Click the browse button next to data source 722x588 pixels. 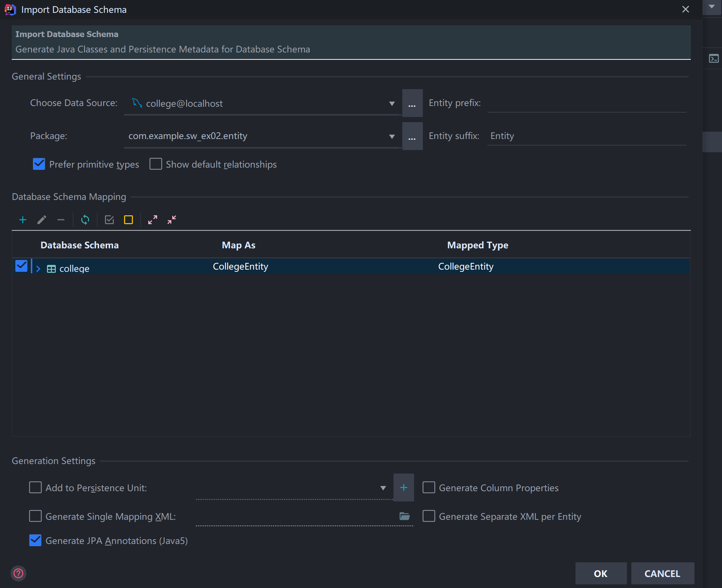(412, 103)
